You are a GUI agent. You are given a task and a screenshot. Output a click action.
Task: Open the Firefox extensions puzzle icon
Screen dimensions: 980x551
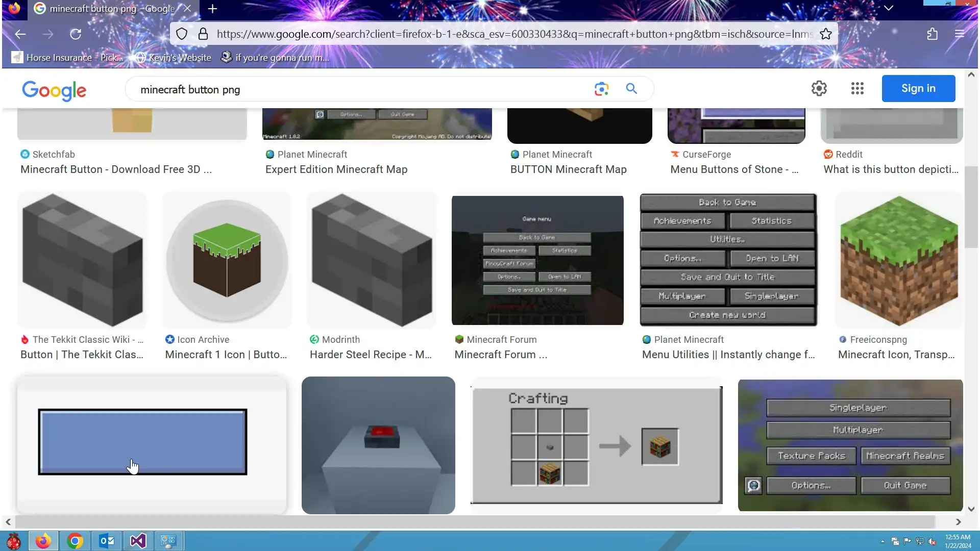coord(932,34)
